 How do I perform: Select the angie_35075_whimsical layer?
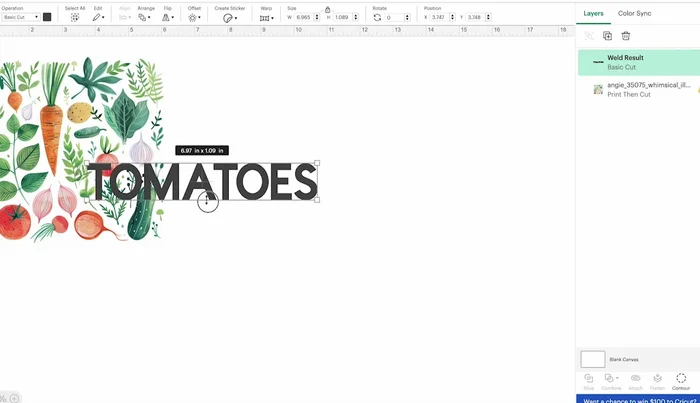point(639,90)
